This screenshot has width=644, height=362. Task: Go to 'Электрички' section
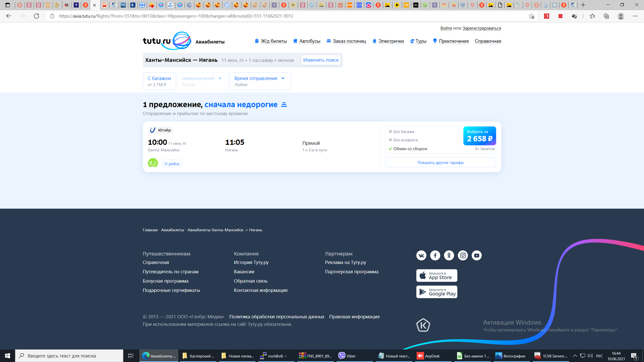tap(391, 41)
